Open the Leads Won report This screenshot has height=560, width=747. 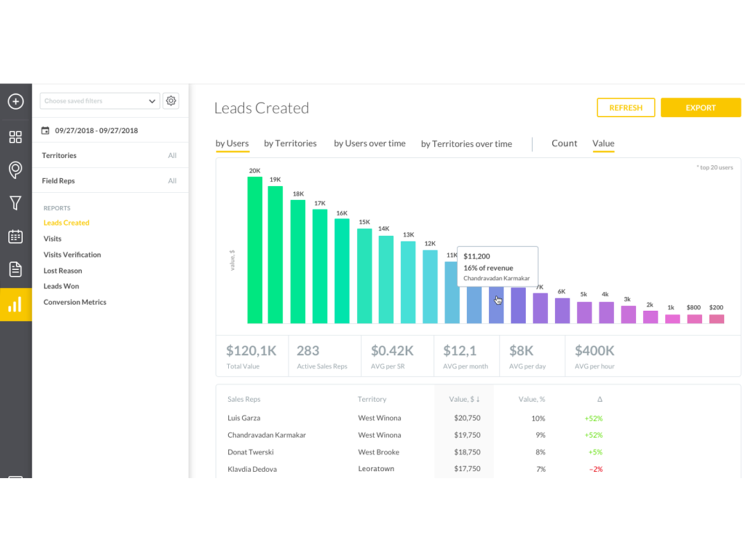click(61, 286)
